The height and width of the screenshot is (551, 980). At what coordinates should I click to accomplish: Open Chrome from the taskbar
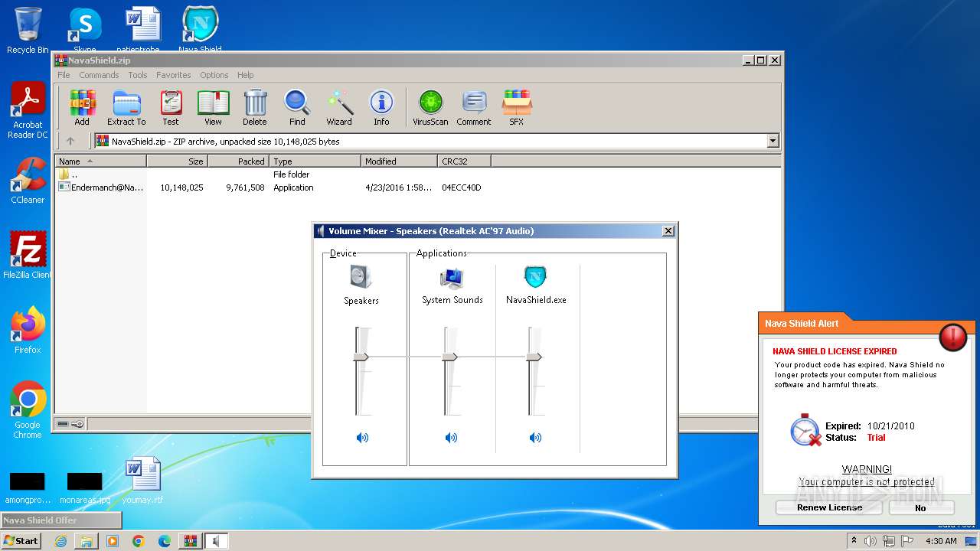pos(139,541)
